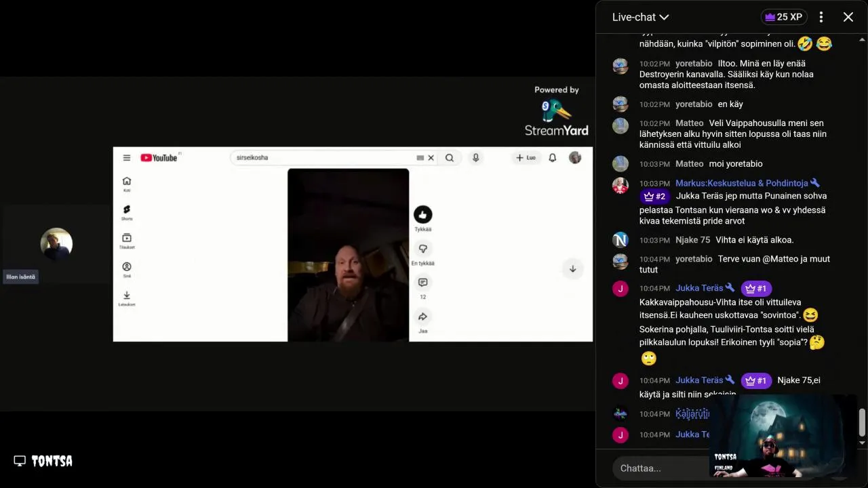Click yoretabio's avatar on the Iltoo message
Screen dimensions: 868x488
pos(620,66)
